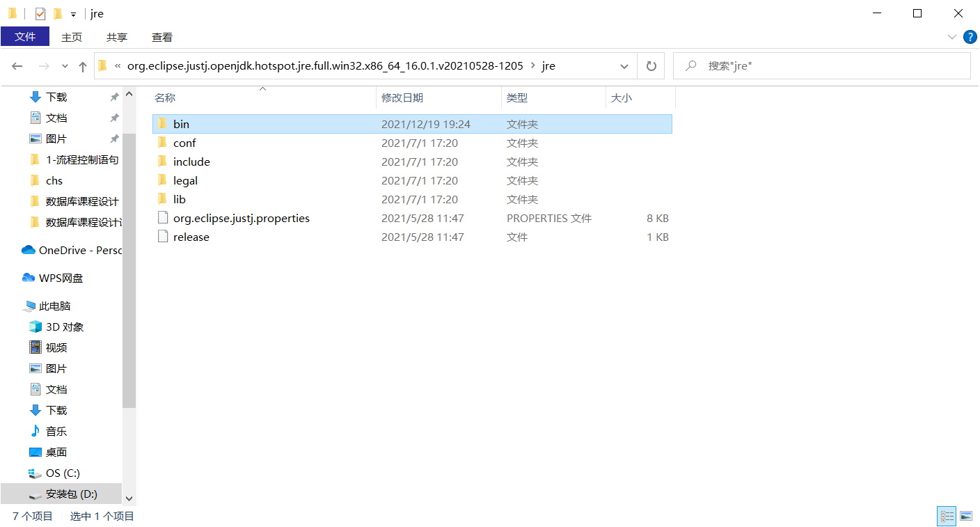980x527 pixels.
Task: Open 音乐 folder in sidebar
Action: (x=48, y=431)
